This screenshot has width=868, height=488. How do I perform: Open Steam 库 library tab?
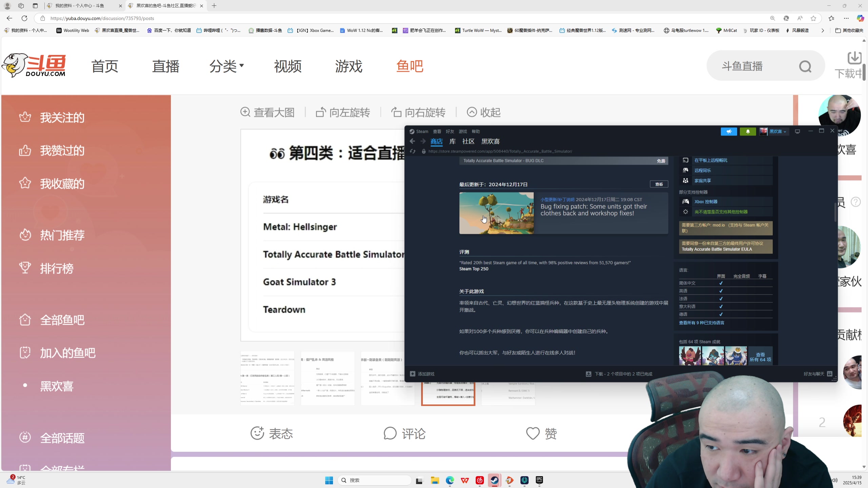(x=452, y=141)
